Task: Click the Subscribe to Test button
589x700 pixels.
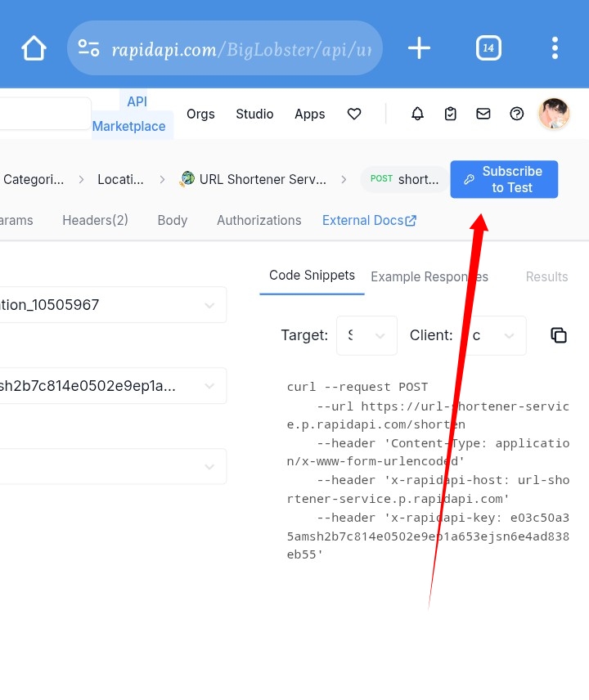Action: (x=504, y=179)
